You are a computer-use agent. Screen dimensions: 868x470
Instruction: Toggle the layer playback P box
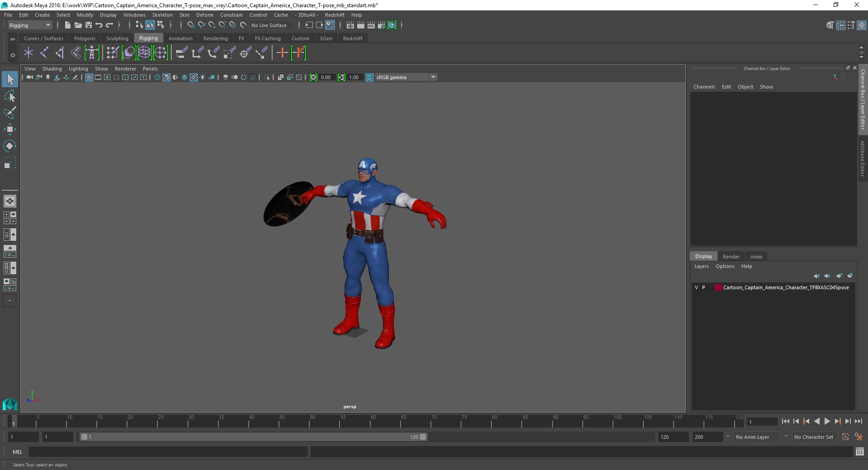(x=703, y=287)
